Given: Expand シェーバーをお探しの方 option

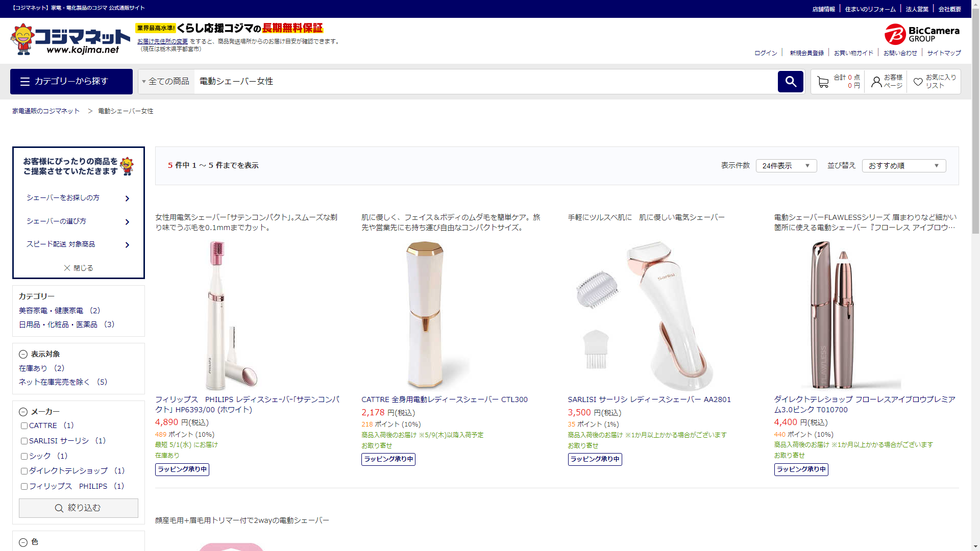Looking at the screenshot, I should pyautogui.click(x=79, y=198).
